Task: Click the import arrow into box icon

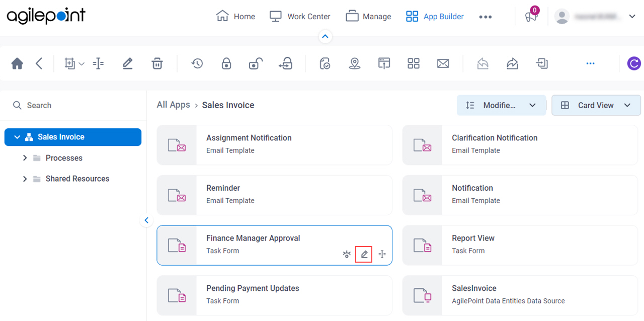Action: [542, 63]
